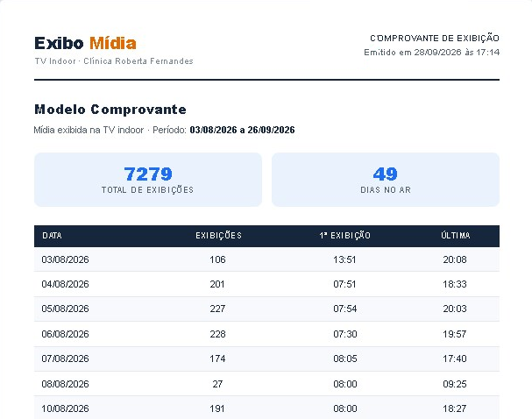Select the 'Modelo Comprovante' title
The width and height of the screenshot is (532, 419).
(110, 110)
